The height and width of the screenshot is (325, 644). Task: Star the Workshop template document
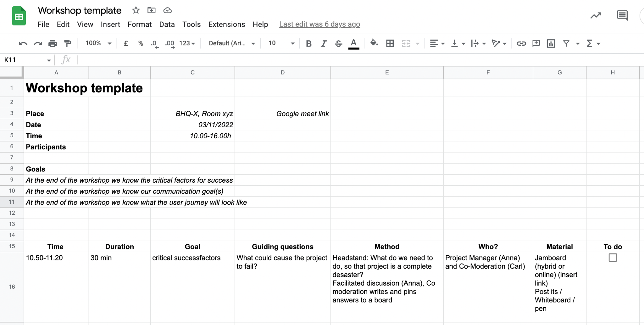(x=136, y=10)
